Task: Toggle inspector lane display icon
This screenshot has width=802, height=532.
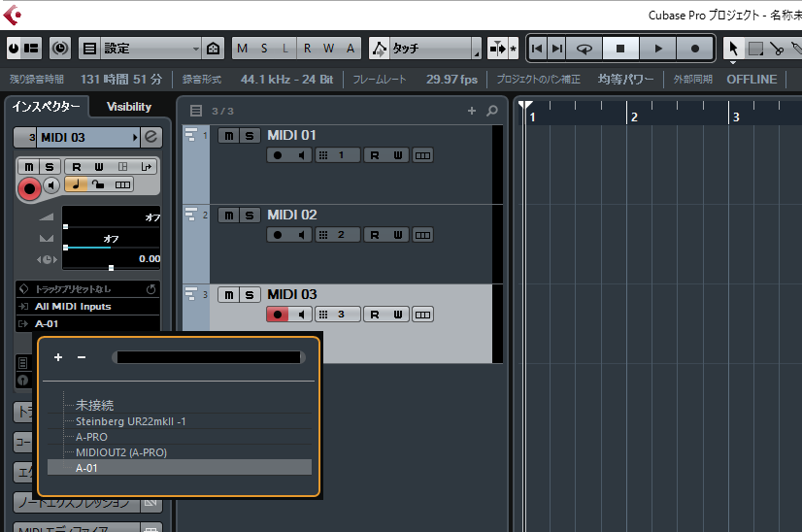Action: tap(122, 184)
